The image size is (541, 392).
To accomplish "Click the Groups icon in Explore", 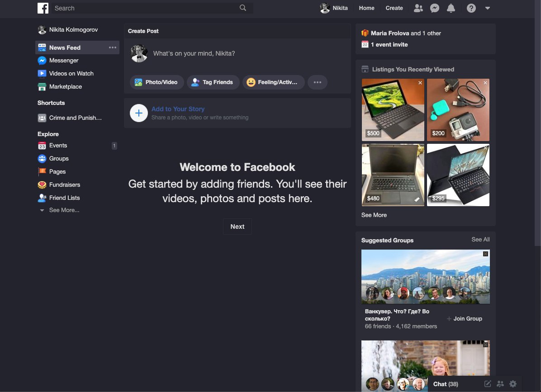I will (x=42, y=159).
